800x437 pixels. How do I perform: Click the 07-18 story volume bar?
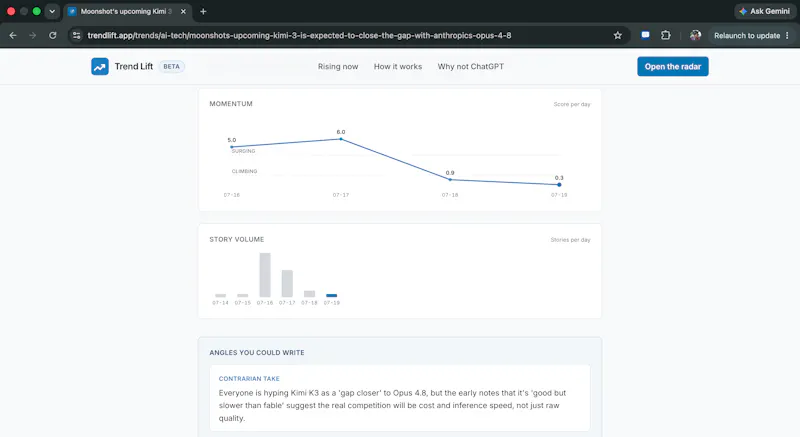(x=309, y=294)
